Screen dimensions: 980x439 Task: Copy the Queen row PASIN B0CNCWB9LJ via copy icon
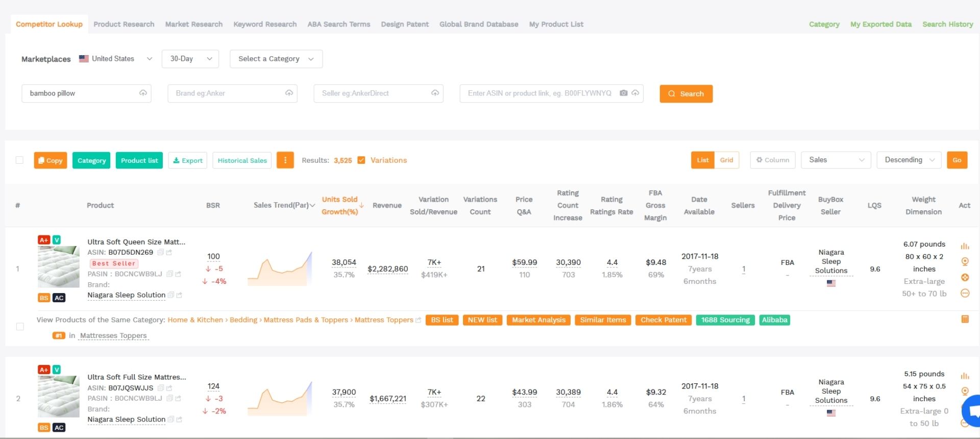pyautogui.click(x=169, y=274)
